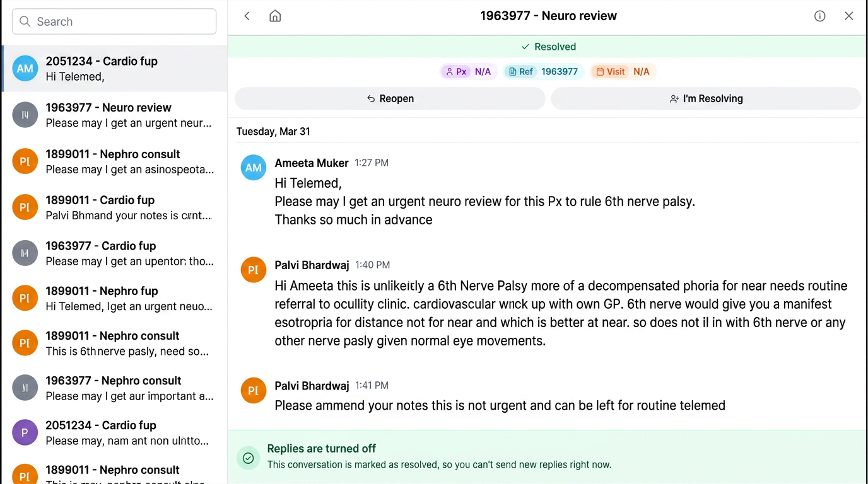Click Ameeta Muker's AM avatar in thread
Image resolution: width=868 pixels, height=484 pixels.
click(x=254, y=168)
